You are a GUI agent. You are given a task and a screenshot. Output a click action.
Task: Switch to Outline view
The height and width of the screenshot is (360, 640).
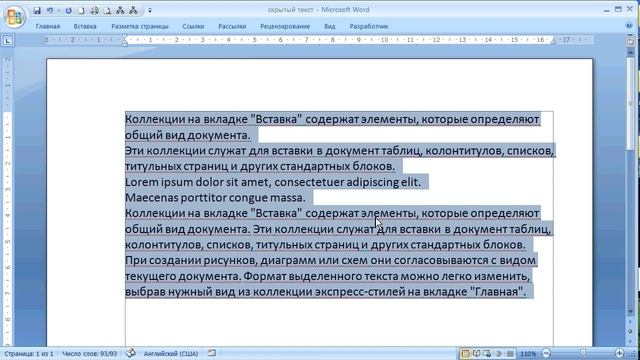(498, 353)
